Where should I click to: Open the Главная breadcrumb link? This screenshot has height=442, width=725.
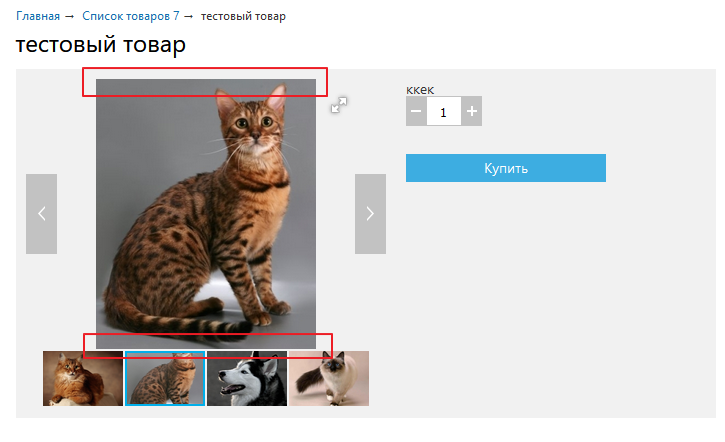tap(38, 16)
